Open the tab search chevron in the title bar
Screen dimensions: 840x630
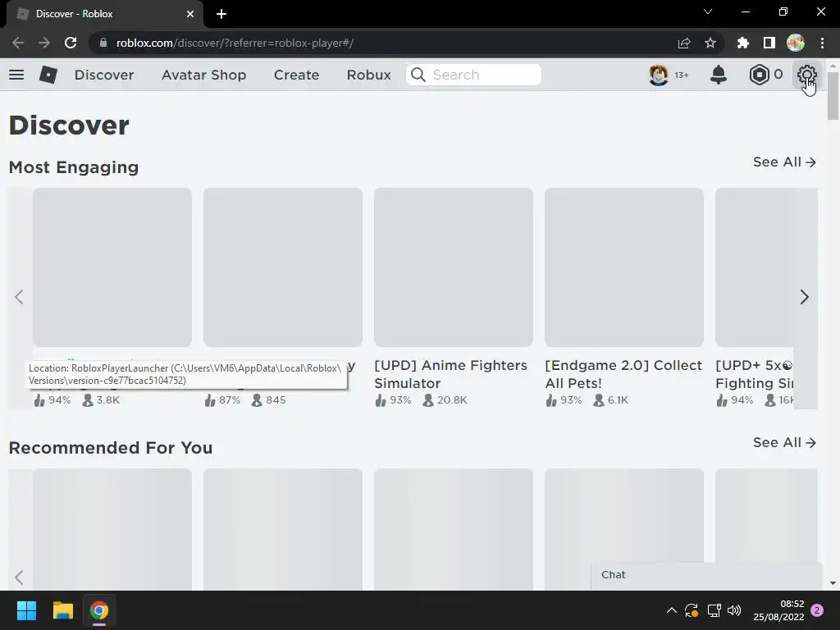[x=708, y=11]
